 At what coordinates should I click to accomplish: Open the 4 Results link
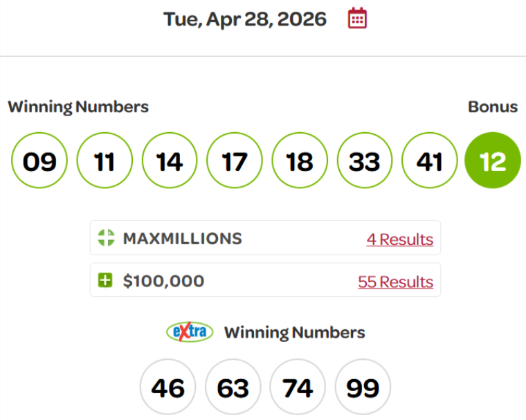click(x=399, y=239)
